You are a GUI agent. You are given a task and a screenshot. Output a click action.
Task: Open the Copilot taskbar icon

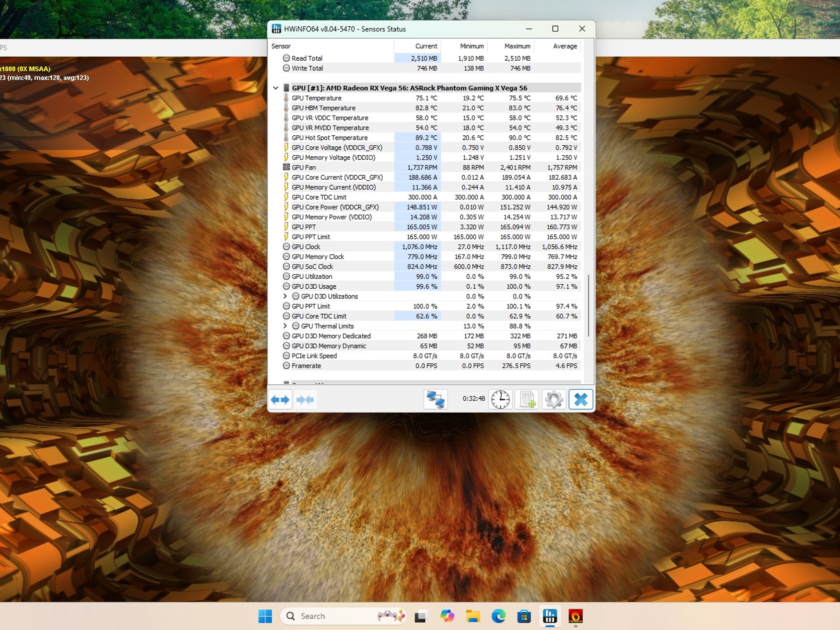(x=447, y=616)
